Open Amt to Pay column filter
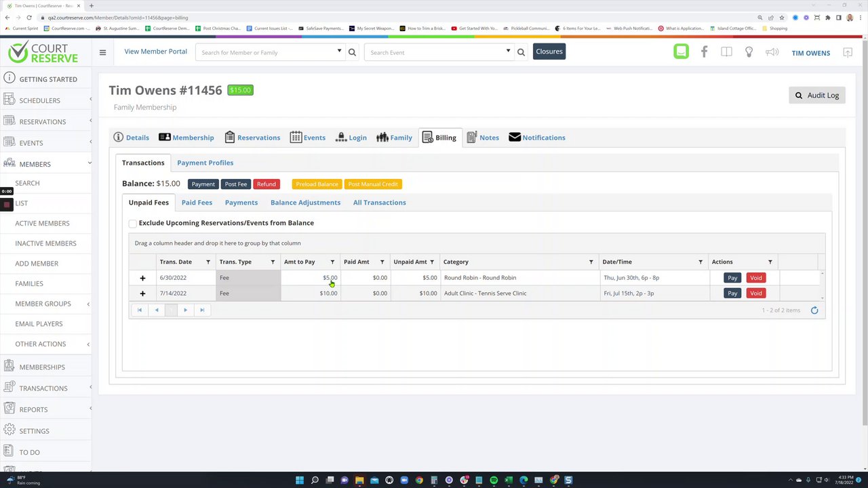Image resolution: width=868 pixels, height=488 pixels. (332, 262)
